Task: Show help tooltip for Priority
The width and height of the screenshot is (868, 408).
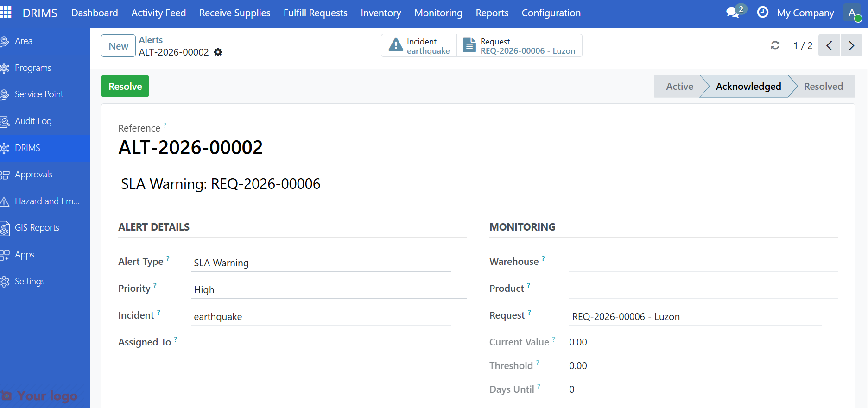Action: (x=155, y=285)
